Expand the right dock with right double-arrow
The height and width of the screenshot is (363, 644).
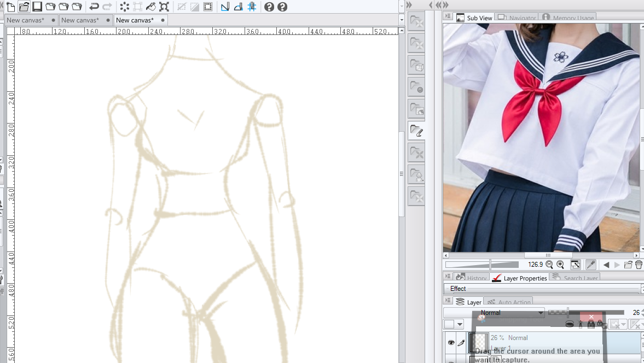(x=445, y=5)
